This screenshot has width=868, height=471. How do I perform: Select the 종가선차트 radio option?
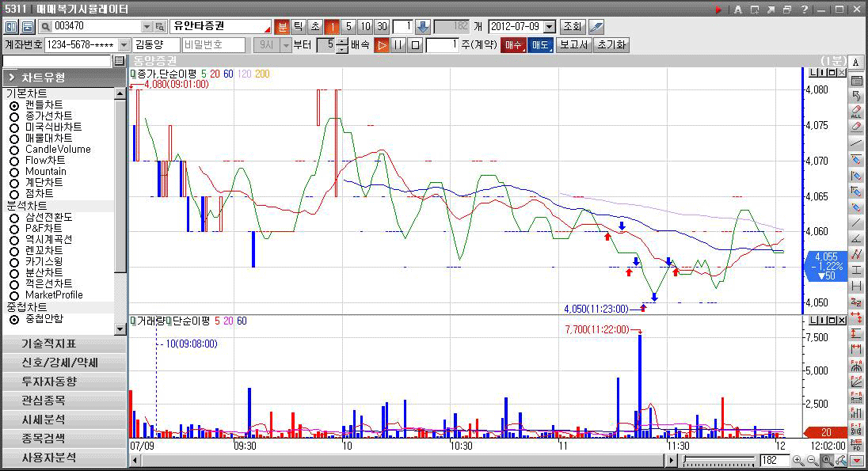(x=14, y=116)
